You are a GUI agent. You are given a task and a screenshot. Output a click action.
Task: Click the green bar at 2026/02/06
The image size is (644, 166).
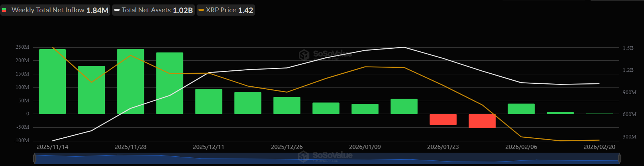(521, 109)
